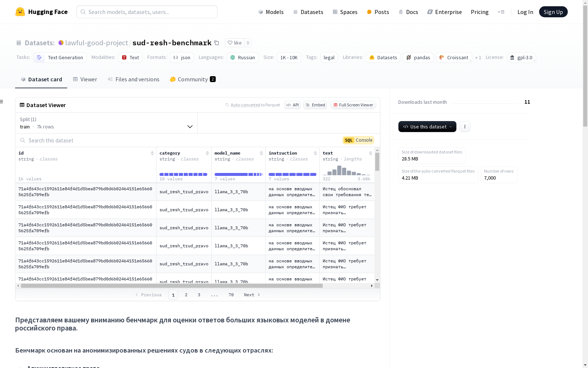Copy dataset name with the copy icon
This screenshot has width=588, height=368.
coord(217,43)
